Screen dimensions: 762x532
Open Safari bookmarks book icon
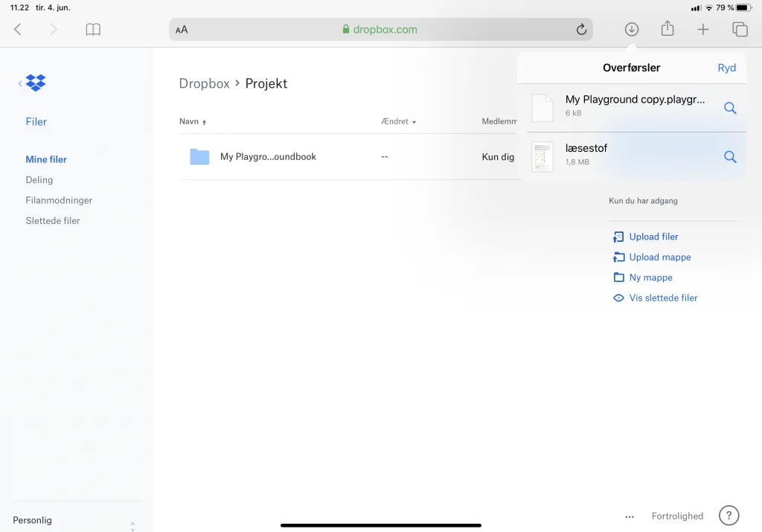(93, 29)
